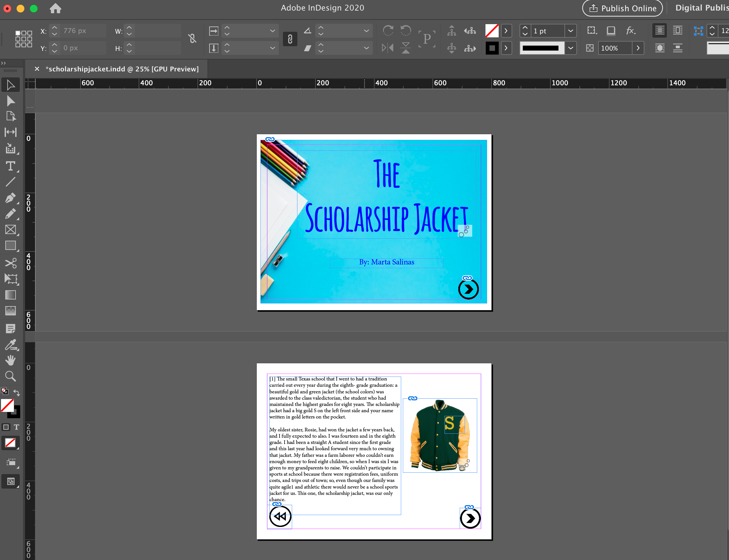Click the fill color swatch in control bar
Viewport: 729px width, 560px height.
[492, 31]
